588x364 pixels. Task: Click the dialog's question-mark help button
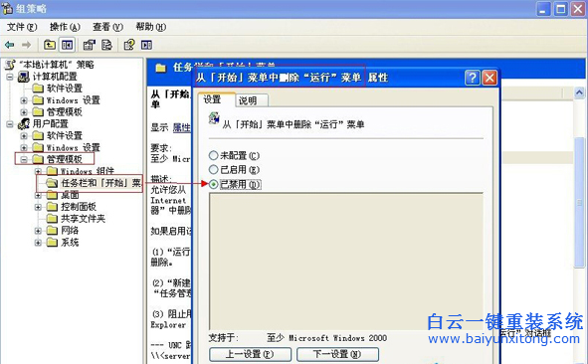pos(473,78)
